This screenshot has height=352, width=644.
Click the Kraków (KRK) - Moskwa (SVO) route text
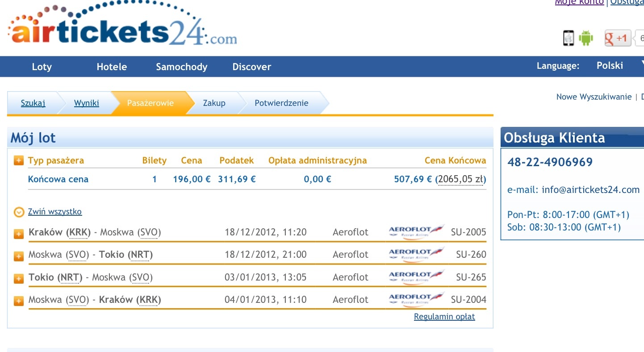(95, 232)
